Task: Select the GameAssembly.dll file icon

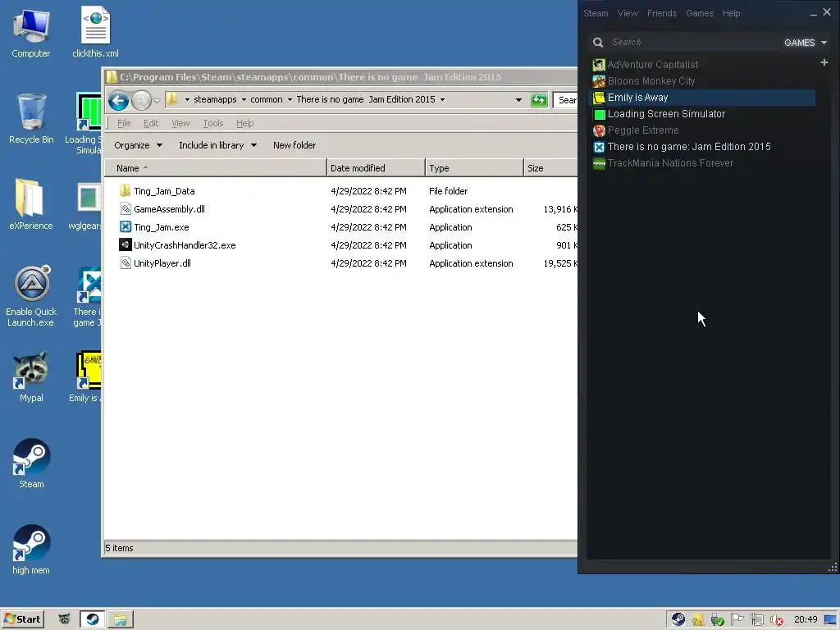Action: click(x=125, y=209)
